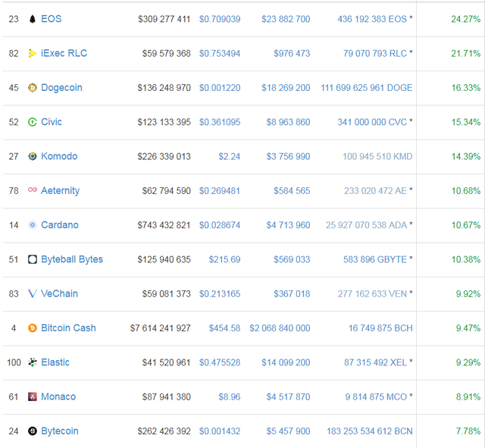Click supply 16 749 875 BCH

click(380, 328)
